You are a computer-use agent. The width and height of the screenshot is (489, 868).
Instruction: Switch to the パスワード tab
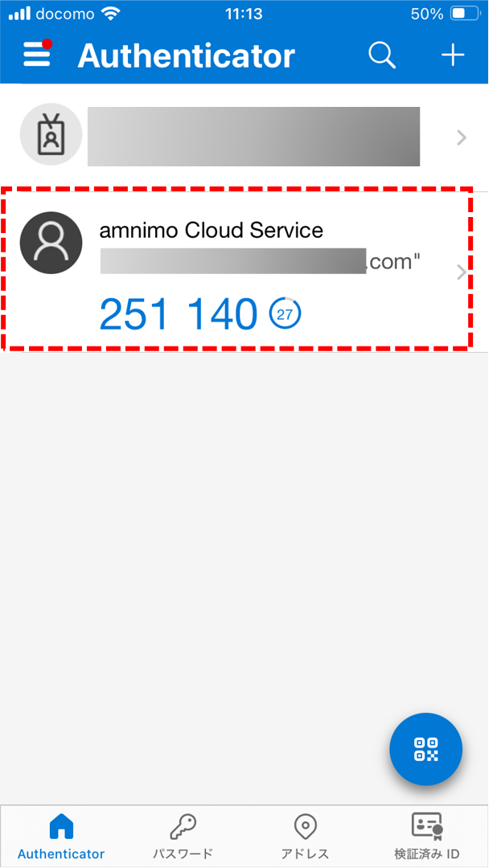(x=183, y=836)
